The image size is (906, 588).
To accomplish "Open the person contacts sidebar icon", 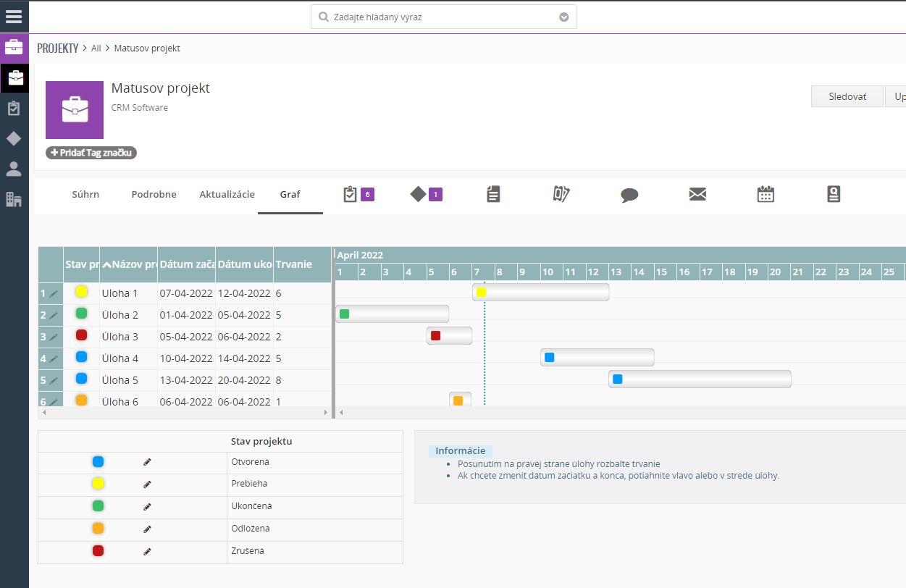I will click(14, 169).
